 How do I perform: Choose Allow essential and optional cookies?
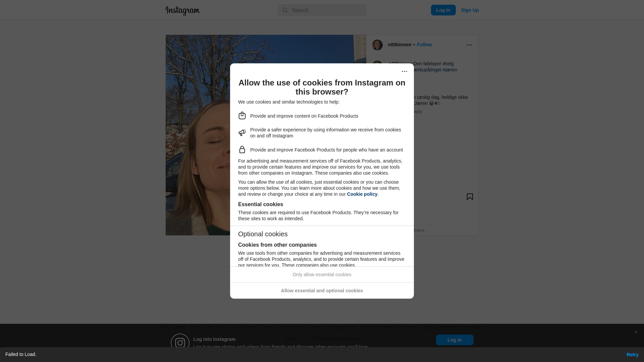pos(322,291)
